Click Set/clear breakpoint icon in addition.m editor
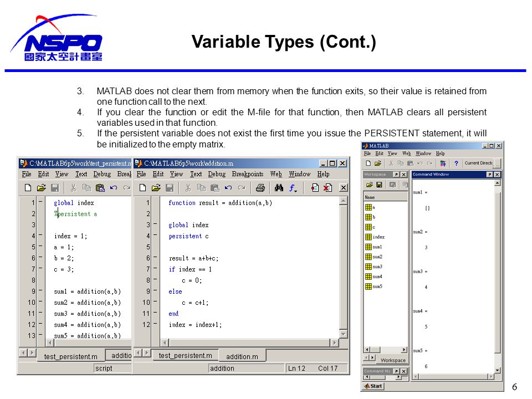Viewport: 532px width, 399px height. pyautogui.click(x=315, y=188)
